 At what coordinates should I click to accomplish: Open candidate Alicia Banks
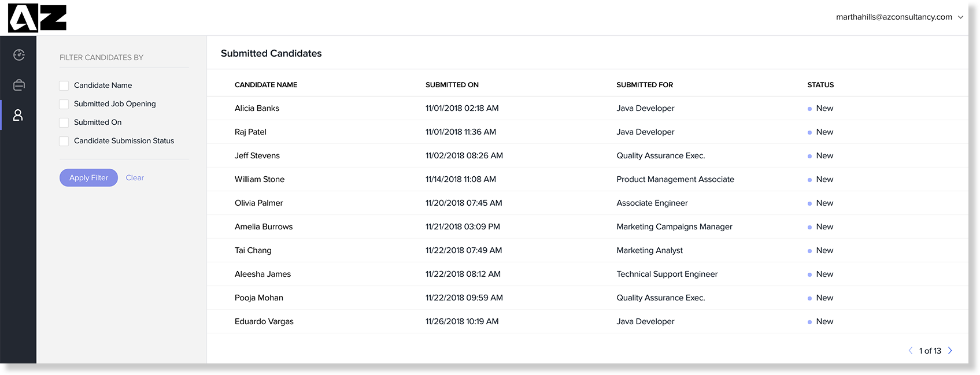[x=257, y=108]
